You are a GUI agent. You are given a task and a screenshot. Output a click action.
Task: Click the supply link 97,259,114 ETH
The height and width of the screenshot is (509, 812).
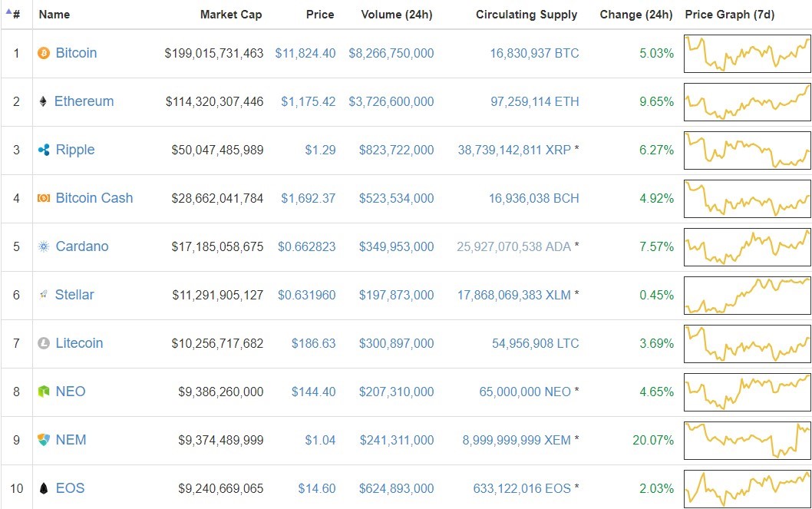pos(535,101)
